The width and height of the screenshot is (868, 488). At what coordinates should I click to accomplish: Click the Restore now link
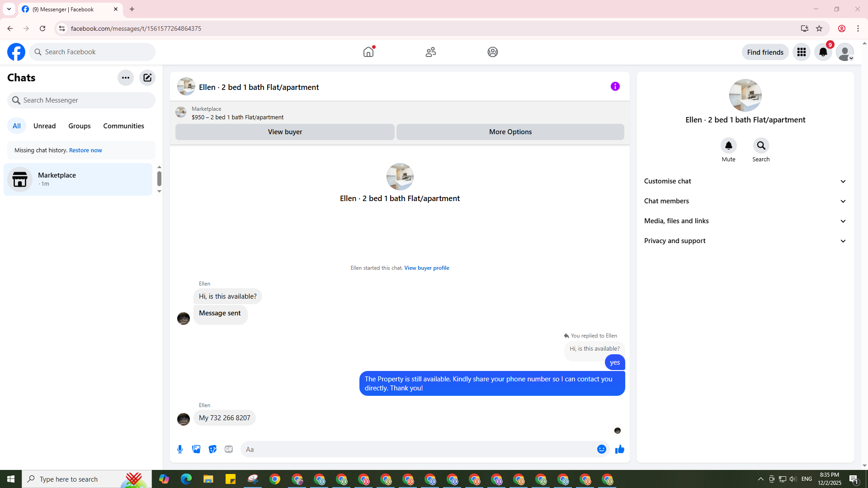point(85,150)
